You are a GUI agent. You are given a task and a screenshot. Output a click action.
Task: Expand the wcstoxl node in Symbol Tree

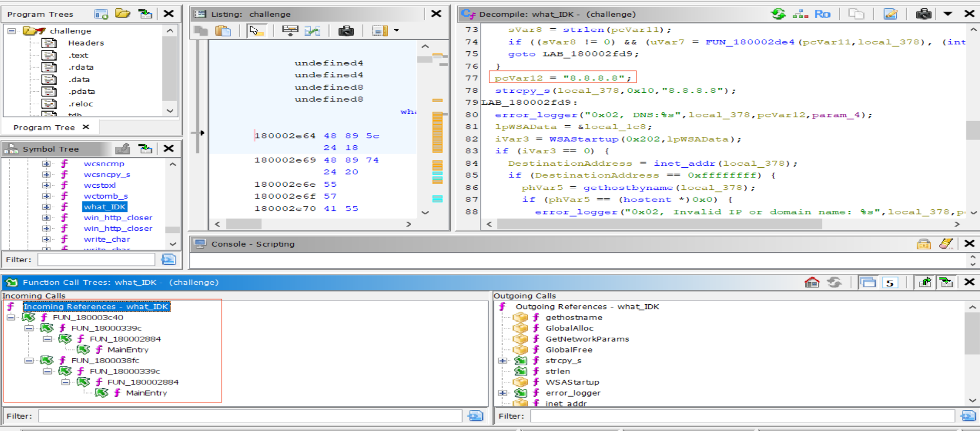tap(46, 185)
